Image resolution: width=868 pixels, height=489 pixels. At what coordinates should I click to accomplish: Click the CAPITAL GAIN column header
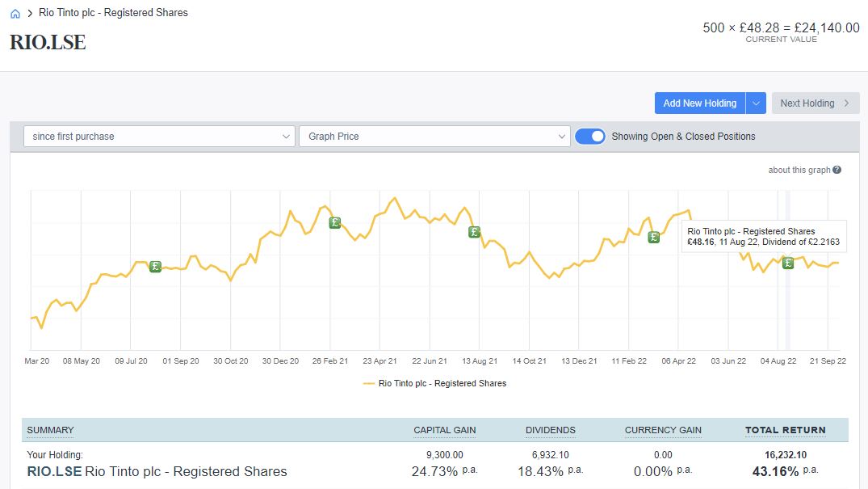click(x=444, y=430)
